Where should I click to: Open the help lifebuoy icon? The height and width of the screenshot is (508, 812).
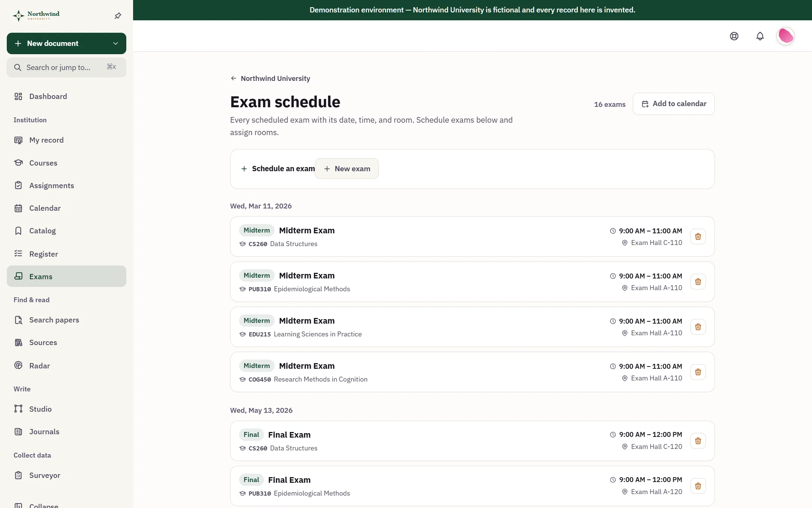(734, 36)
